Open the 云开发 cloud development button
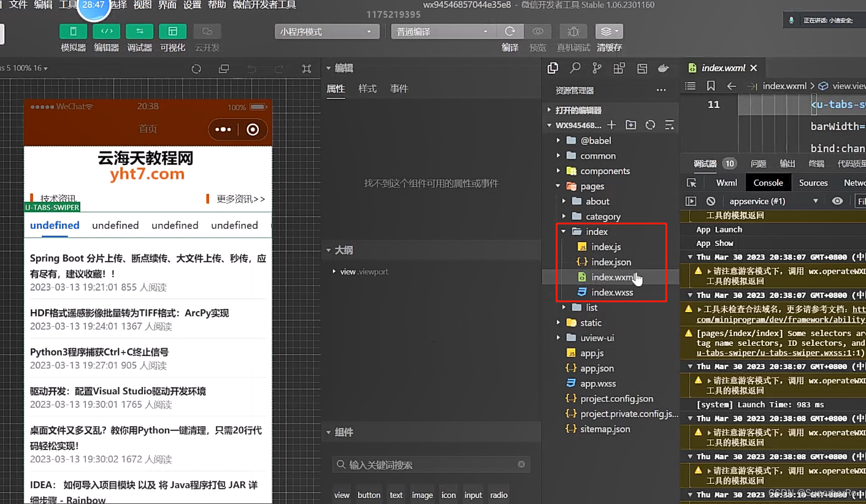 point(207,31)
